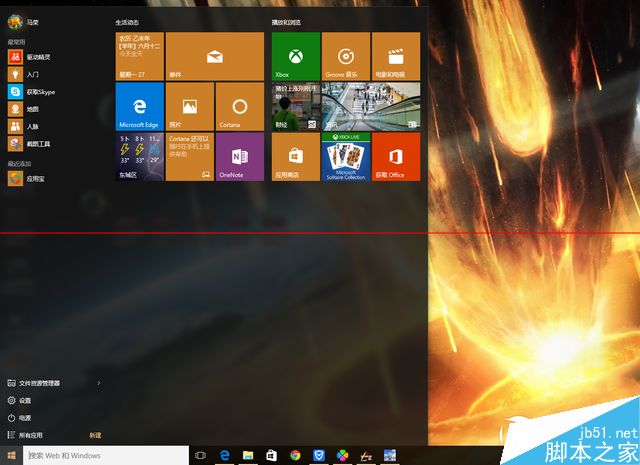Open the Microsoft Edge tile

coord(139,106)
